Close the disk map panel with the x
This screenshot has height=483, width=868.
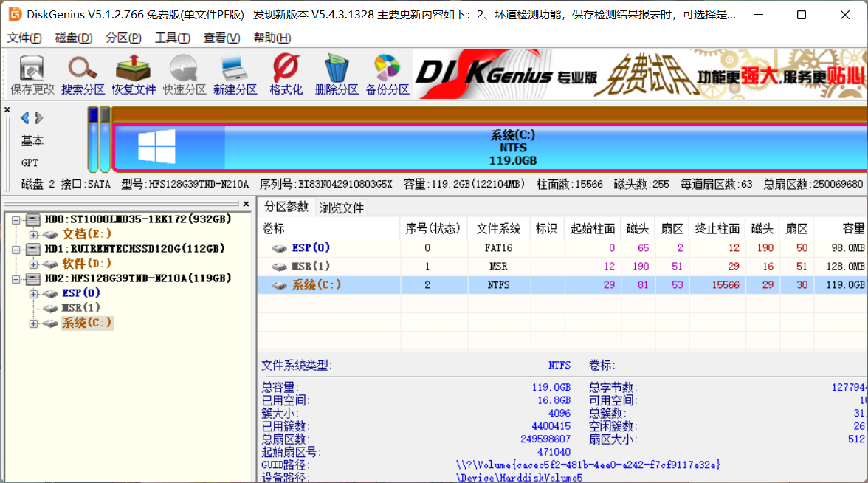tap(7, 110)
